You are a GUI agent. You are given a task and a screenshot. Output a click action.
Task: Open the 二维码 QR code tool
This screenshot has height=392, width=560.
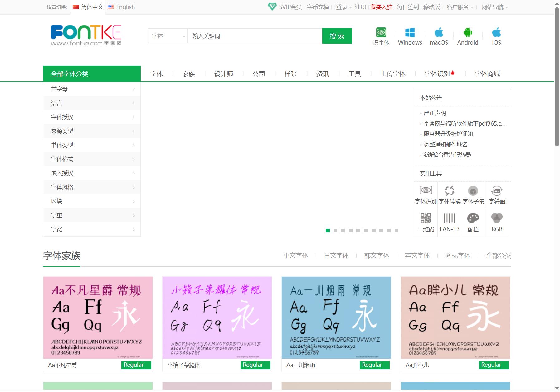[426, 218]
